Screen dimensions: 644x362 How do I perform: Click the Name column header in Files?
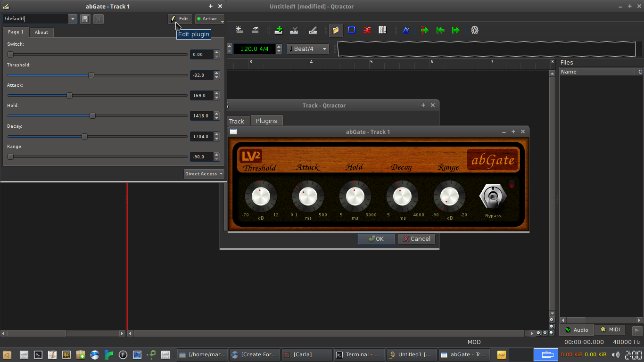pos(597,72)
